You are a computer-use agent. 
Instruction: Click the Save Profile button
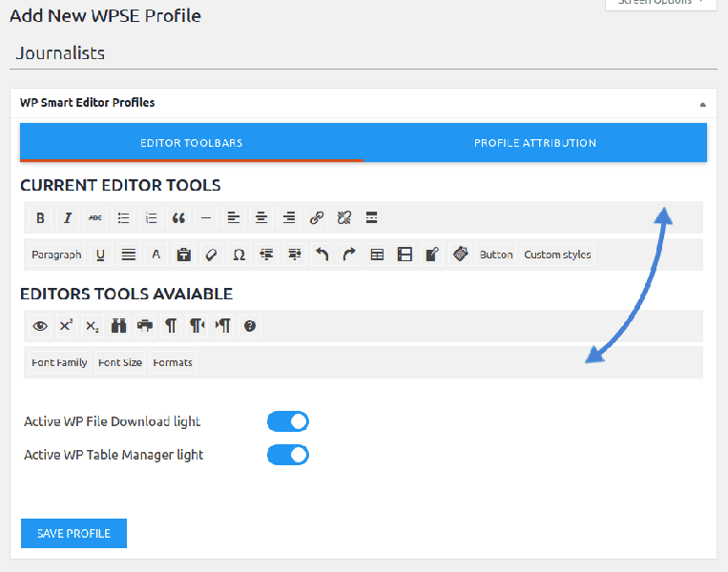tap(73, 533)
